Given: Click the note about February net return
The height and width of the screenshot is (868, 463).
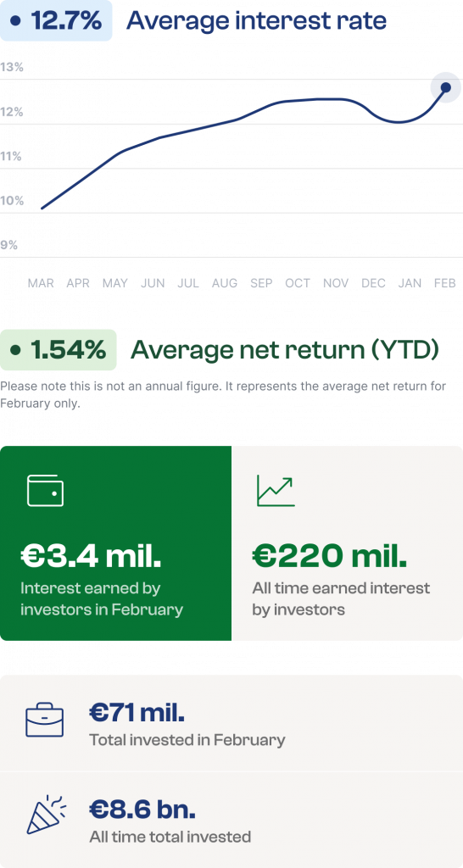Looking at the screenshot, I should [223, 395].
